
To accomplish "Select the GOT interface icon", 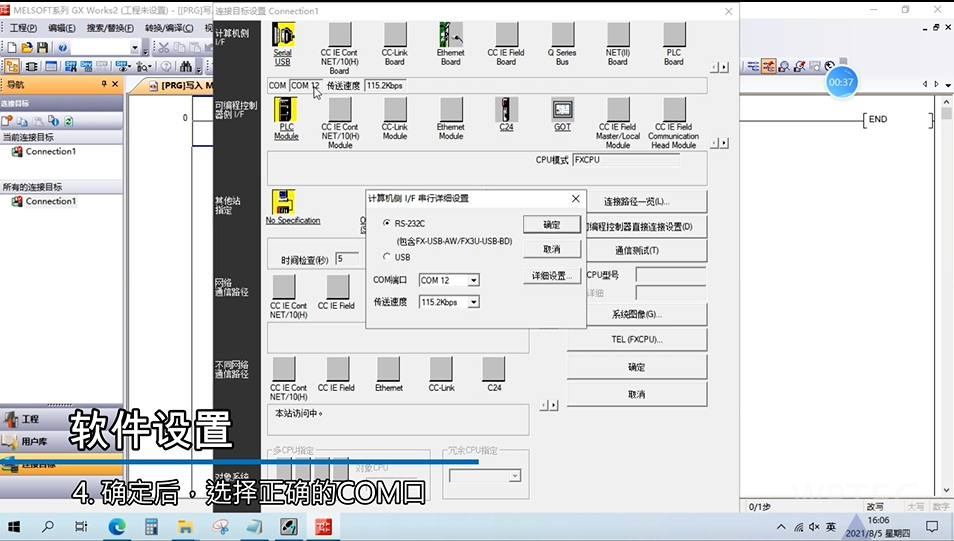I will [562, 110].
